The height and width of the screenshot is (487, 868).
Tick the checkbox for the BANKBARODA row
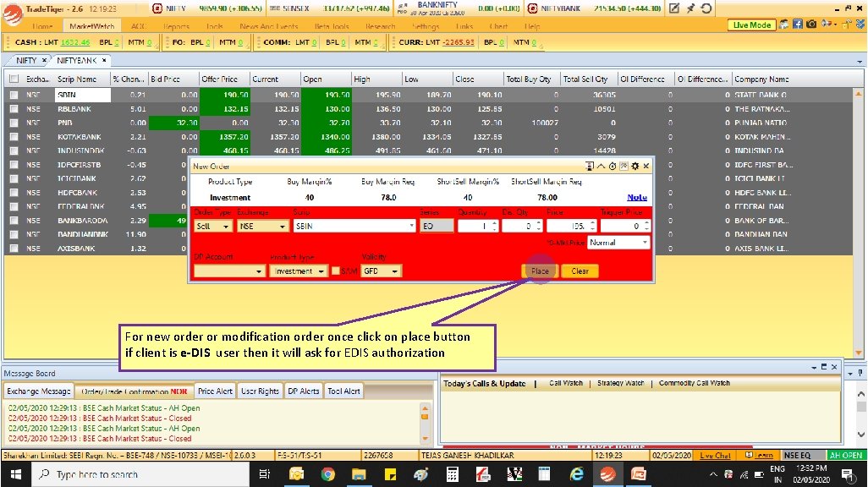(x=14, y=221)
